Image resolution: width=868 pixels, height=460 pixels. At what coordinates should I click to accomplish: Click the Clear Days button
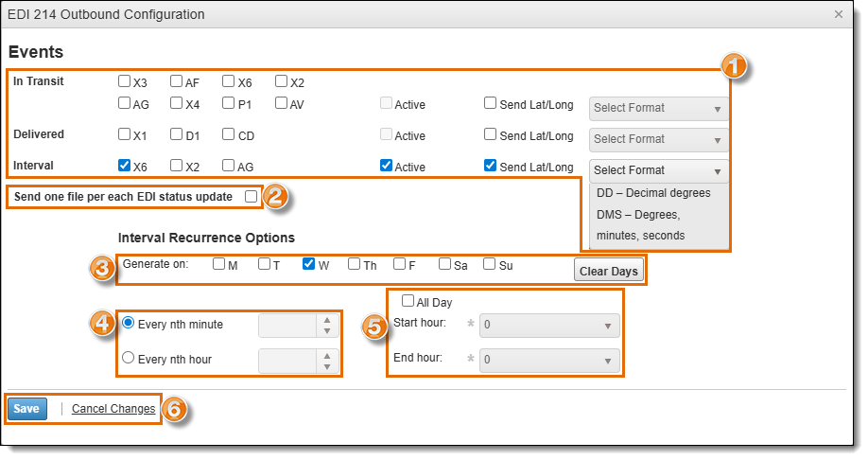(608, 272)
